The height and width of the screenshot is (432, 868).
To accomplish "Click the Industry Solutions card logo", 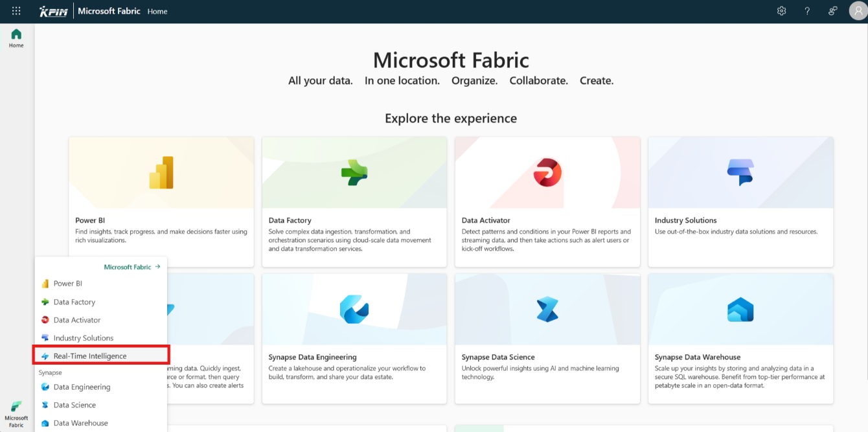I will click(x=740, y=172).
